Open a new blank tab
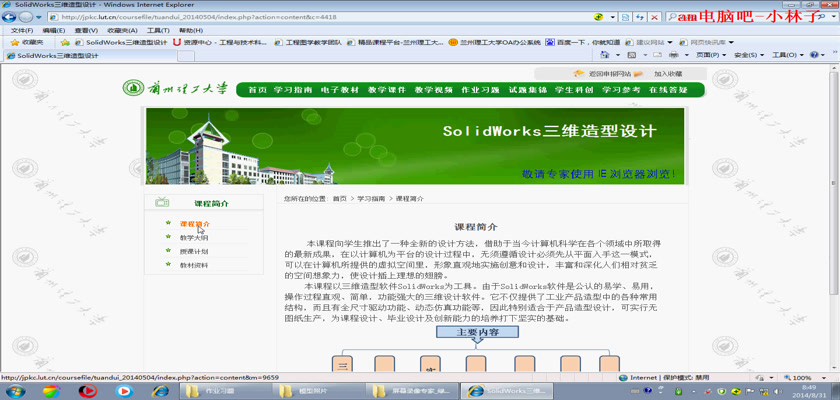Screen dimensions: 840x400 pos(185,56)
